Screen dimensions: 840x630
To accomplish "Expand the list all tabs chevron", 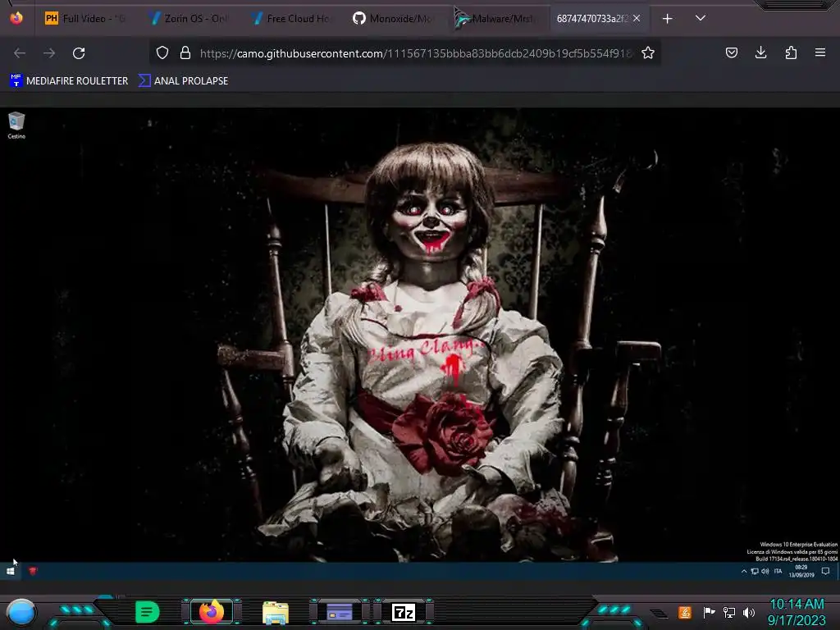I will (701, 18).
